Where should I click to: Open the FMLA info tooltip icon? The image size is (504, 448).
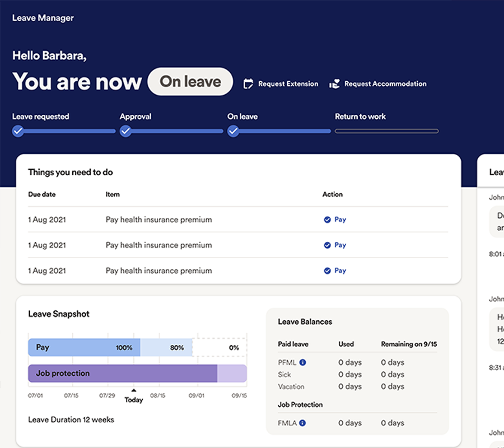[x=304, y=423]
